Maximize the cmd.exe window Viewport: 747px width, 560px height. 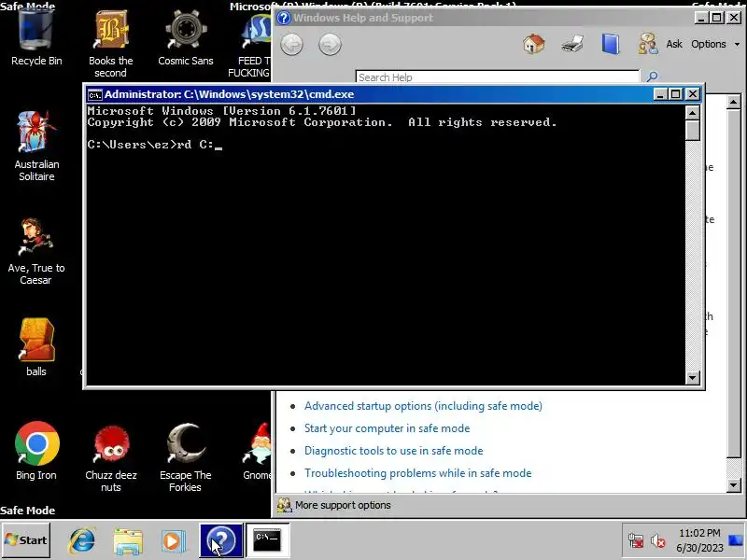click(x=675, y=94)
